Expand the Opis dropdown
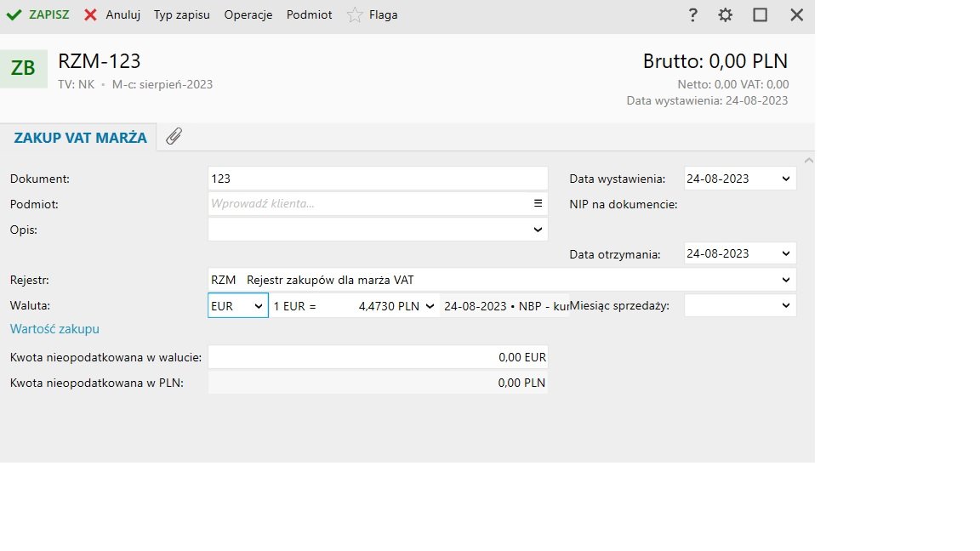980x551 pixels. pos(538,230)
